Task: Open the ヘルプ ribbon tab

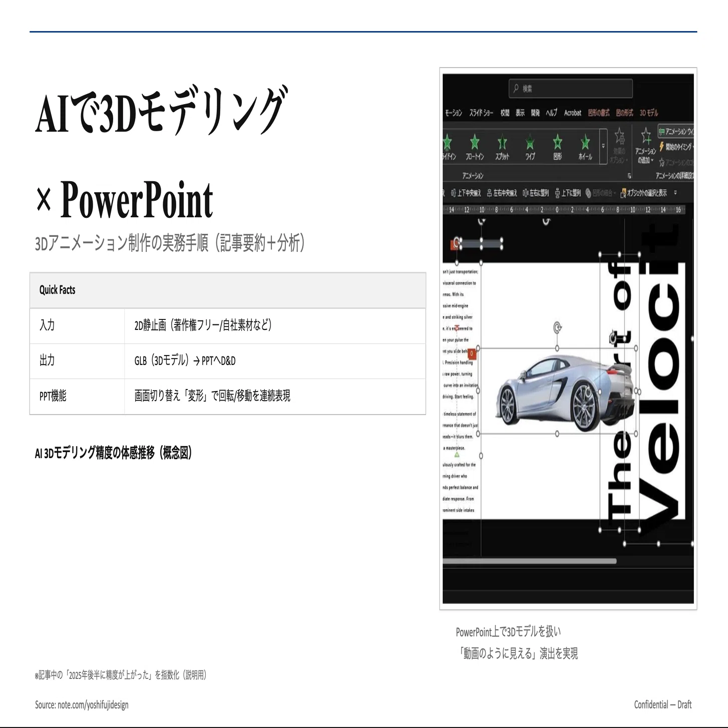Action: tap(551, 113)
